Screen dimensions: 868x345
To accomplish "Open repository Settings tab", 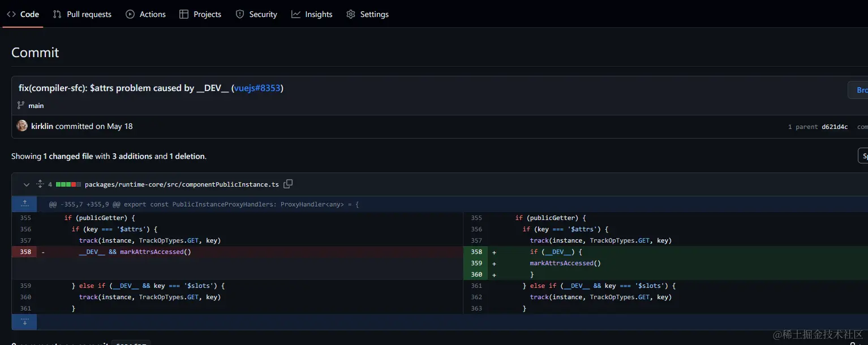I will click(368, 14).
